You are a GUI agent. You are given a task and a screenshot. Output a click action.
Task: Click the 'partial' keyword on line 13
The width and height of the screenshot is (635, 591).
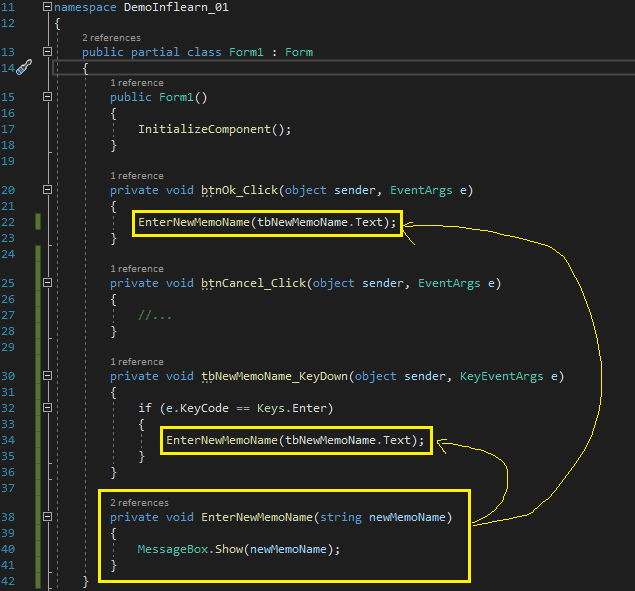point(155,52)
